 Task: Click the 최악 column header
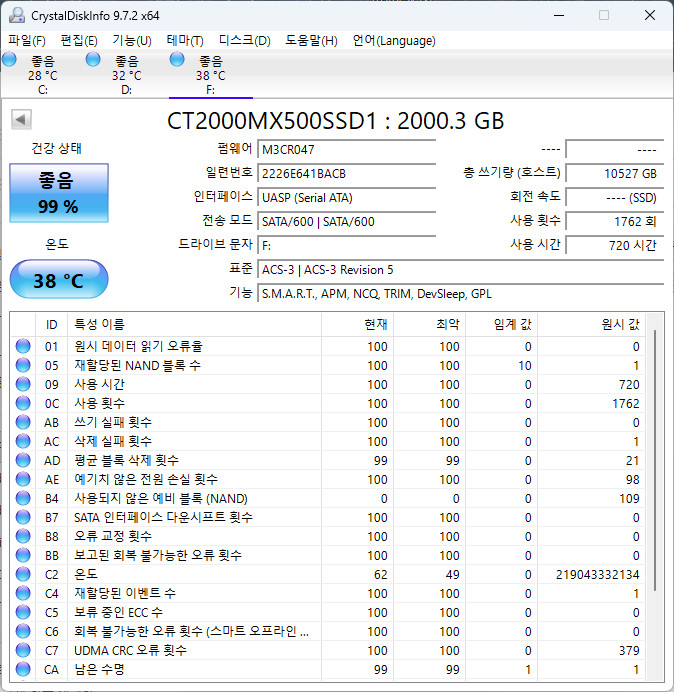pos(429,325)
